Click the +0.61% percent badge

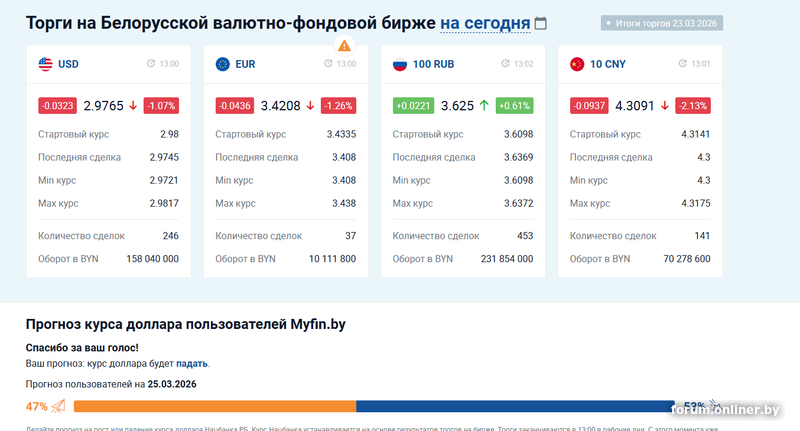(514, 106)
